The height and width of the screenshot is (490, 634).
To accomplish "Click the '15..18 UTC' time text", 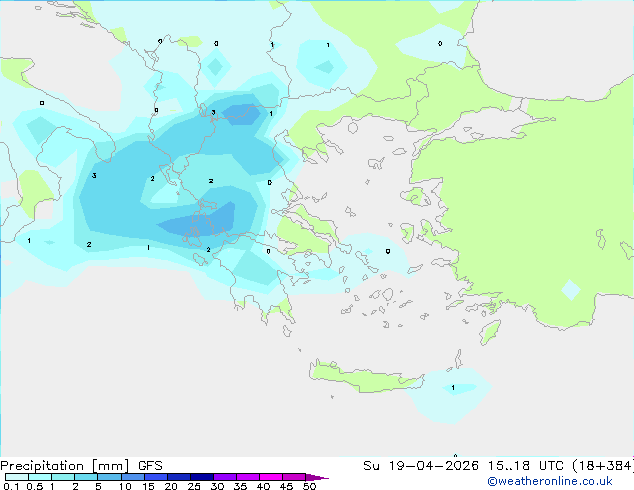I will coord(525,466).
